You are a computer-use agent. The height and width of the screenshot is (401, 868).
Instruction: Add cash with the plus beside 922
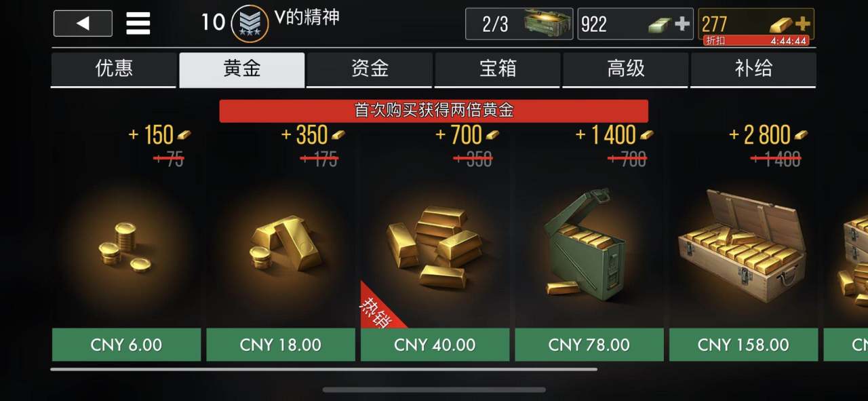(x=682, y=24)
